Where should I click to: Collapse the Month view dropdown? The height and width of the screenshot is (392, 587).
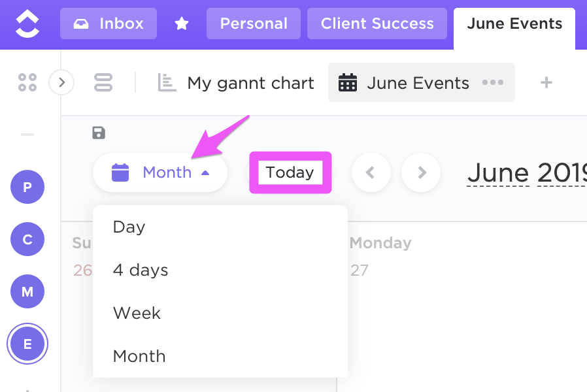[x=160, y=172]
